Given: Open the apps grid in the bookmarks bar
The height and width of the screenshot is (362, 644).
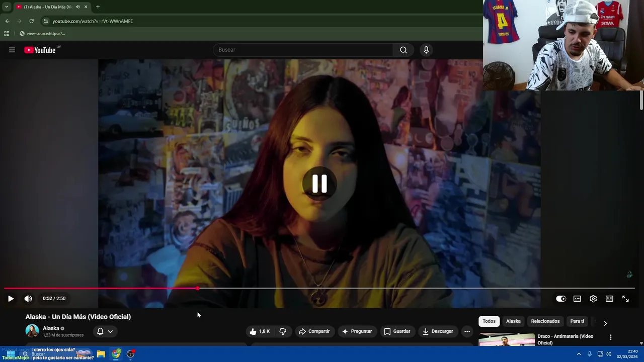Looking at the screenshot, I should (7, 34).
